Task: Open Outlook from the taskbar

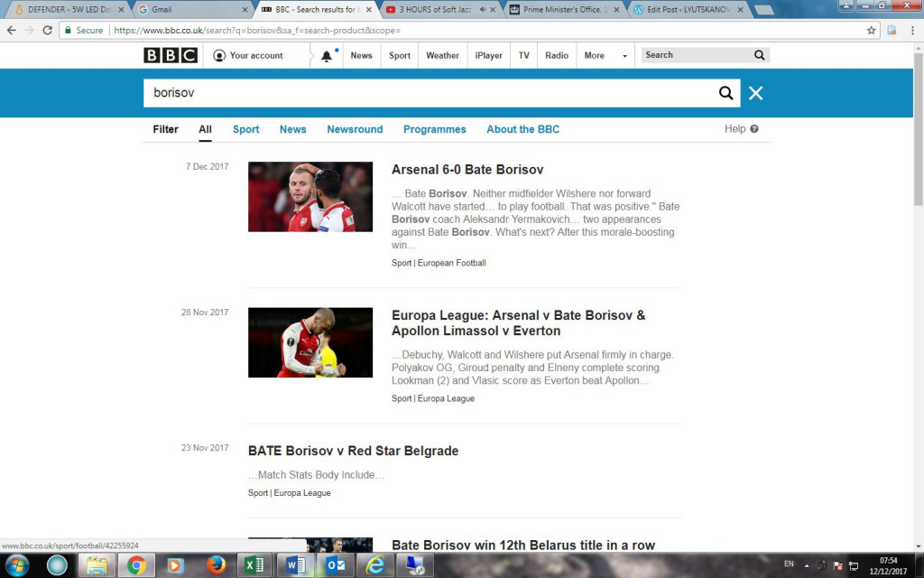Action: click(x=335, y=565)
